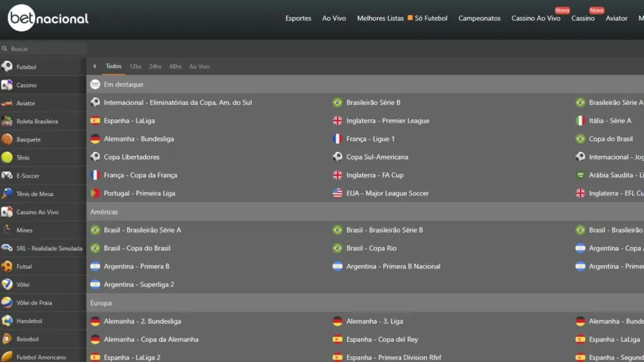644x362 pixels.
Task: Click the Germany flag beside Alemanha - Bundesliga
Action: 95,139
